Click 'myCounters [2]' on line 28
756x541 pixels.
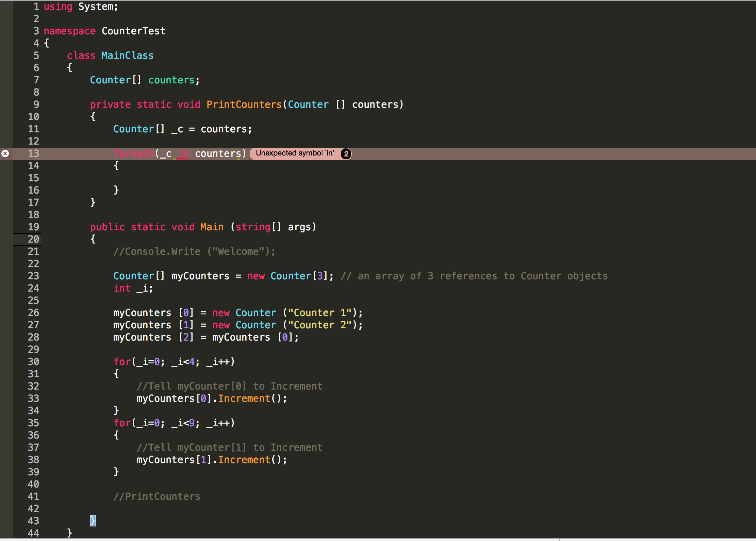tap(153, 337)
